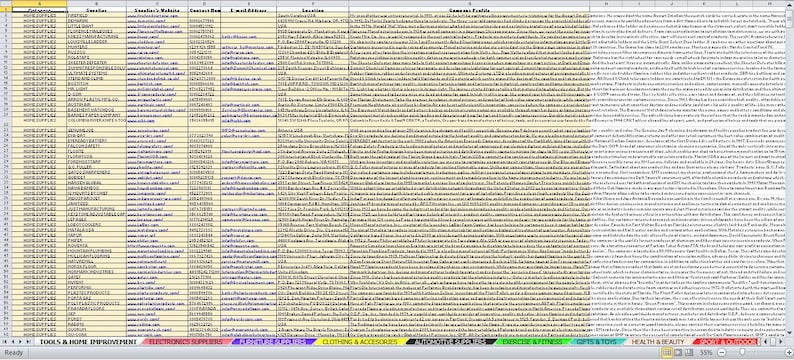Click the next sheet tab arrow
The width and height of the screenshot is (794, 360).
click(20, 342)
